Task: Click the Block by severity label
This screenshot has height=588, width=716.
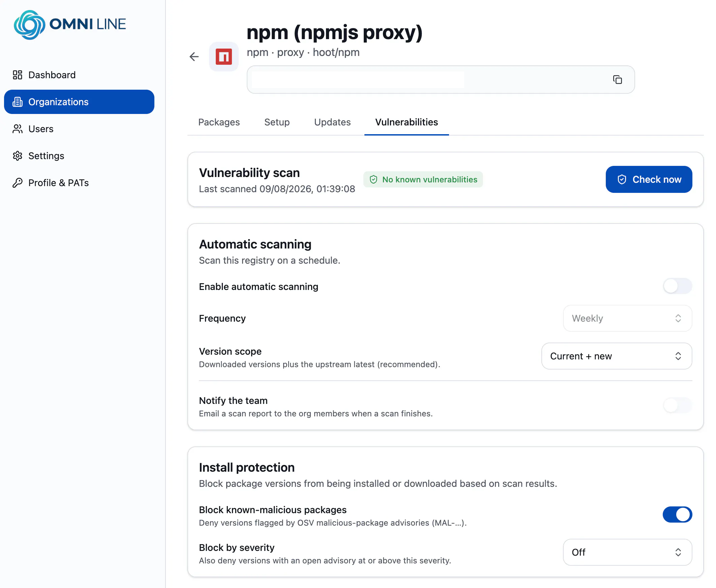Action: point(236,548)
